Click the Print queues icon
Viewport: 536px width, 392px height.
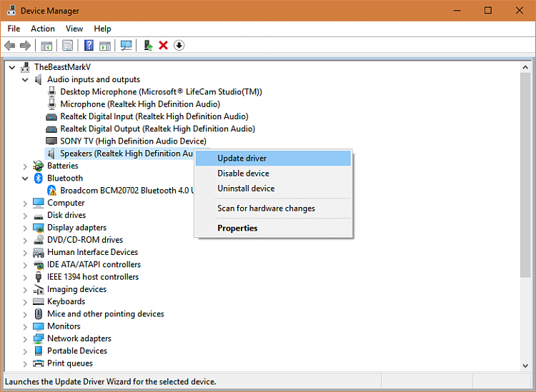click(x=39, y=363)
